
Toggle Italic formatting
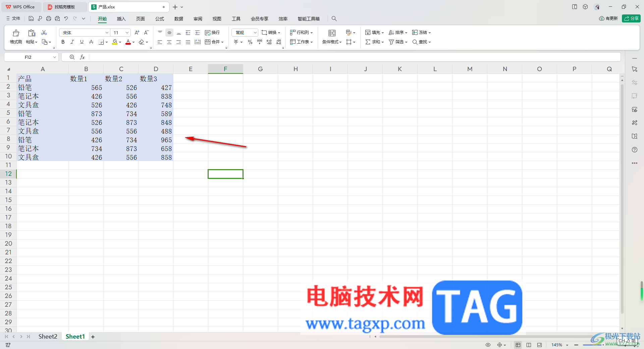(72, 42)
